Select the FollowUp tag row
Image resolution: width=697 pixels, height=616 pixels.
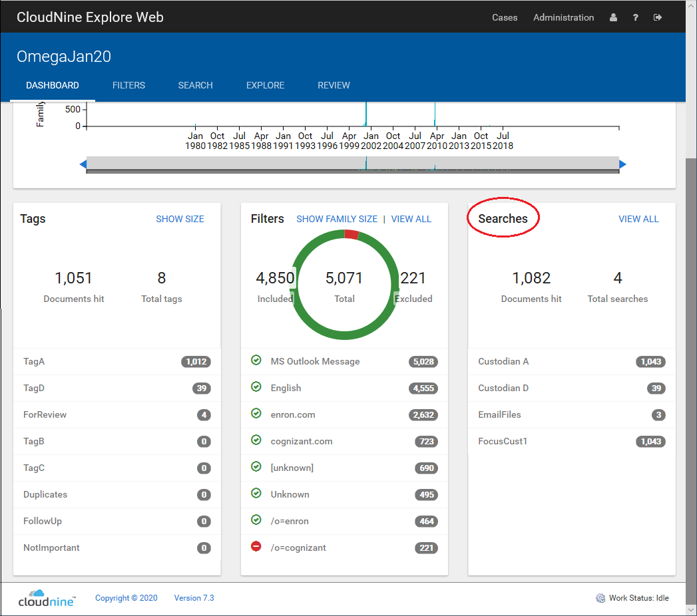(x=117, y=522)
